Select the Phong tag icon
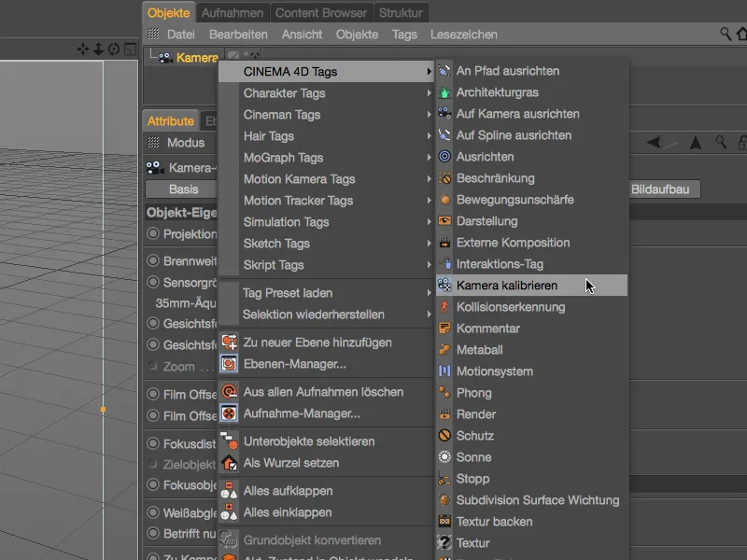The width and height of the screenshot is (747, 560). click(x=446, y=393)
